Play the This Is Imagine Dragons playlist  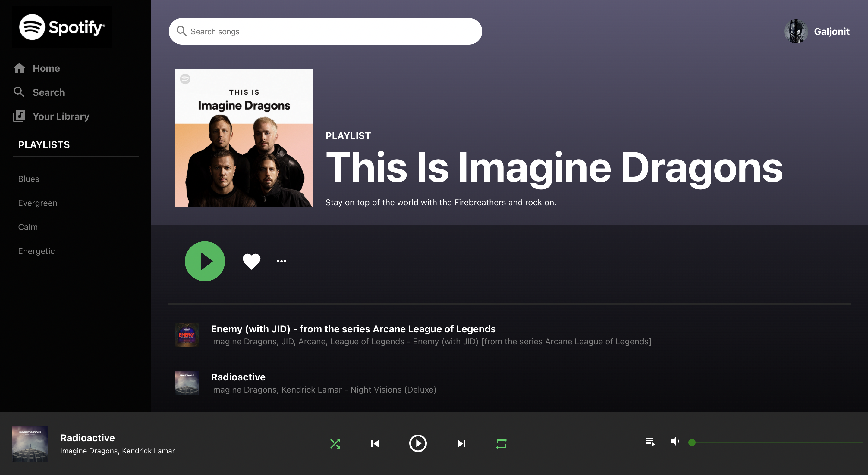point(205,261)
